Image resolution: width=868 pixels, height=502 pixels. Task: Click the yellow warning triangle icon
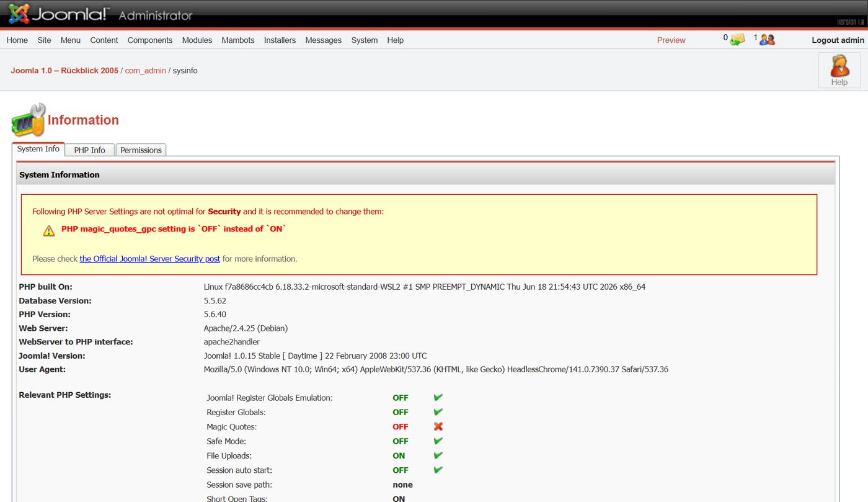pyautogui.click(x=49, y=231)
